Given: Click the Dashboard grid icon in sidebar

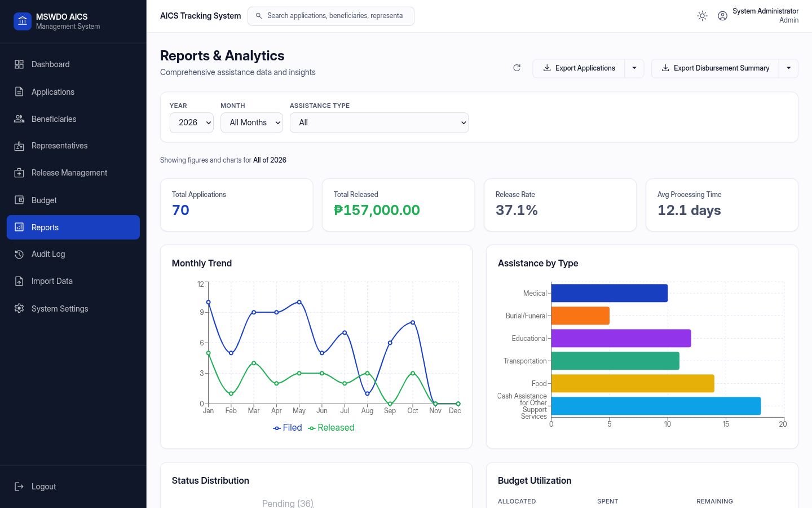Looking at the screenshot, I should point(19,64).
